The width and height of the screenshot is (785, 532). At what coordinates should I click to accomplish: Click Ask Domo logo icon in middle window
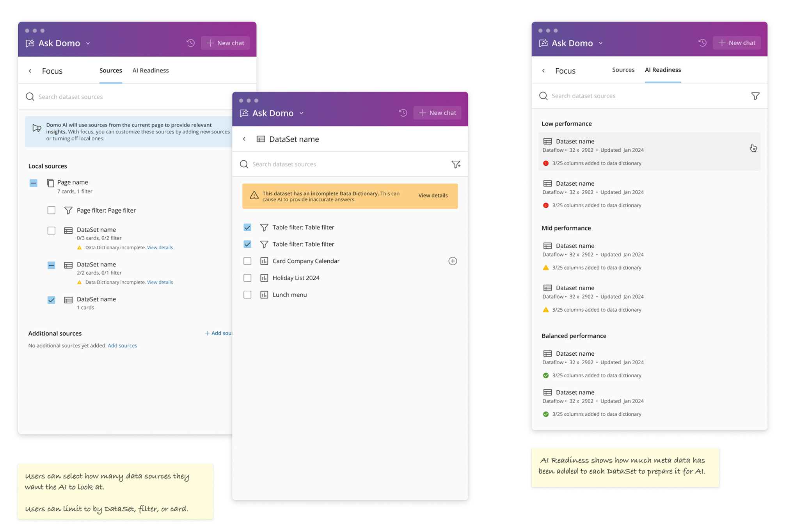244,113
